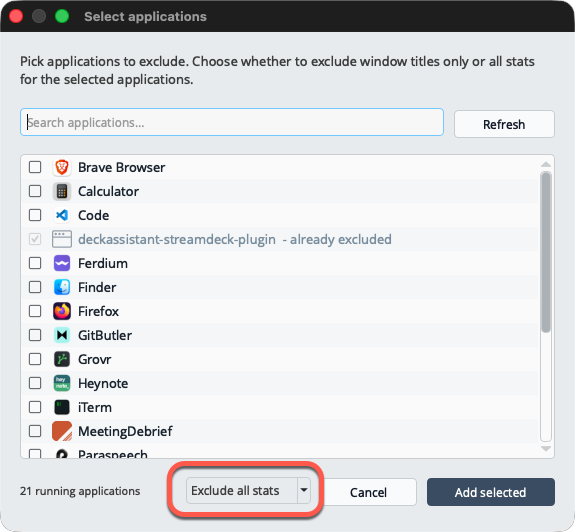Click the Heynote app icon
The height and width of the screenshot is (532, 575).
(x=62, y=383)
